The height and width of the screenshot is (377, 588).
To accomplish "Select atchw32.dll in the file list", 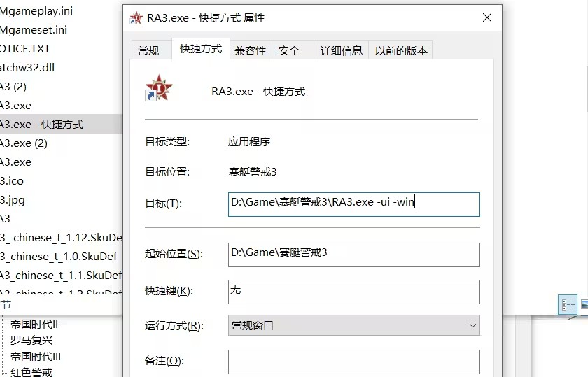I will 27,68.
